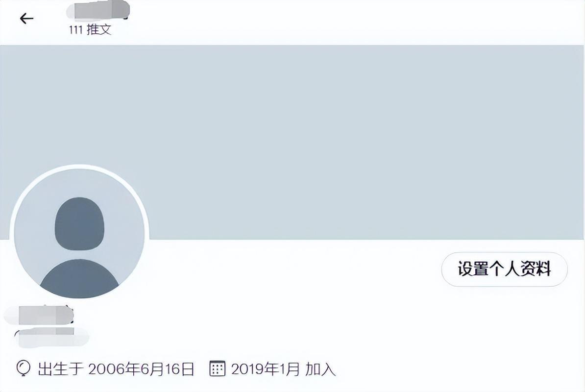Click the shoulders shape inside the avatar
585x392 pixels.
[x=79, y=279]
